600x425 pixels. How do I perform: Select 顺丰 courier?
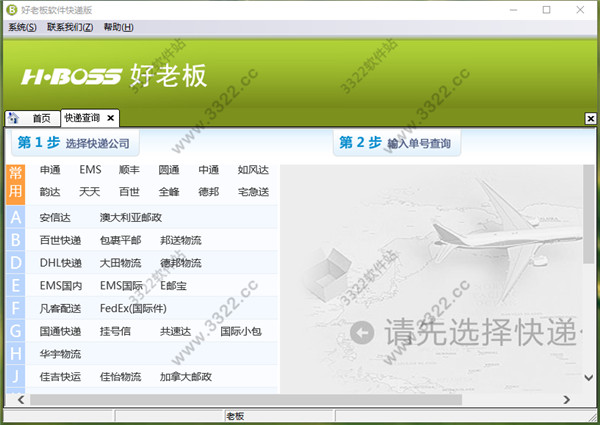129,169
